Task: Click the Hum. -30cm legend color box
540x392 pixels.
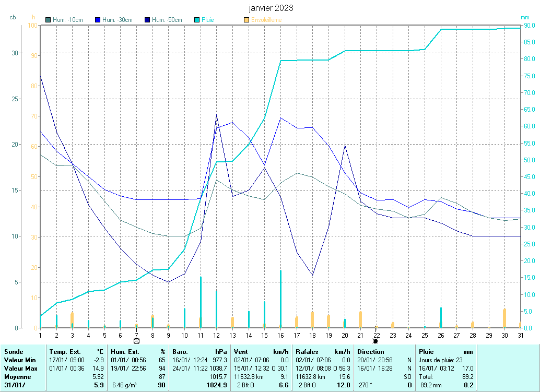Action: [x=98, y=20]
